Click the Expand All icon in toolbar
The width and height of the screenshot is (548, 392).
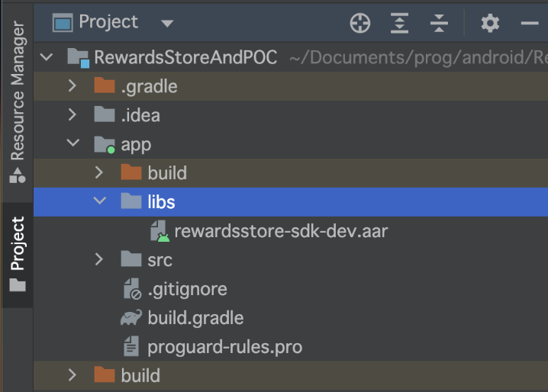(399, 23)
